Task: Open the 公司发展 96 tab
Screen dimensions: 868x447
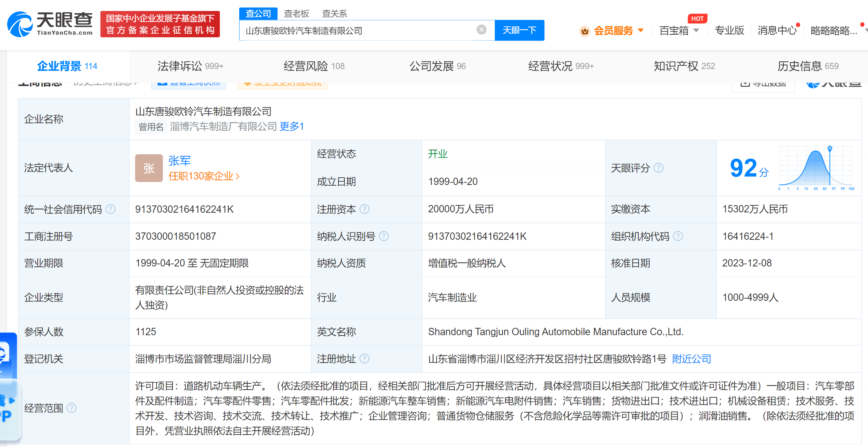Action: coord(437,66)
